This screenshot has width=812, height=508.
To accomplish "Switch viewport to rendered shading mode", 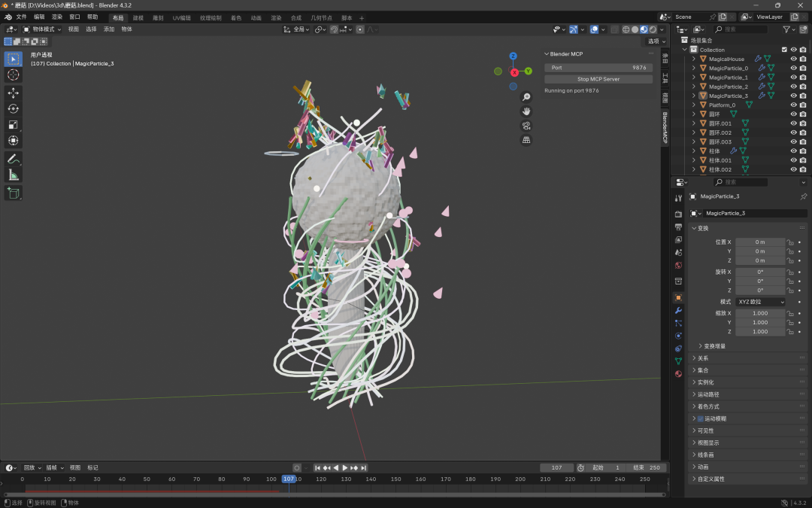I will tap(652, 29).
